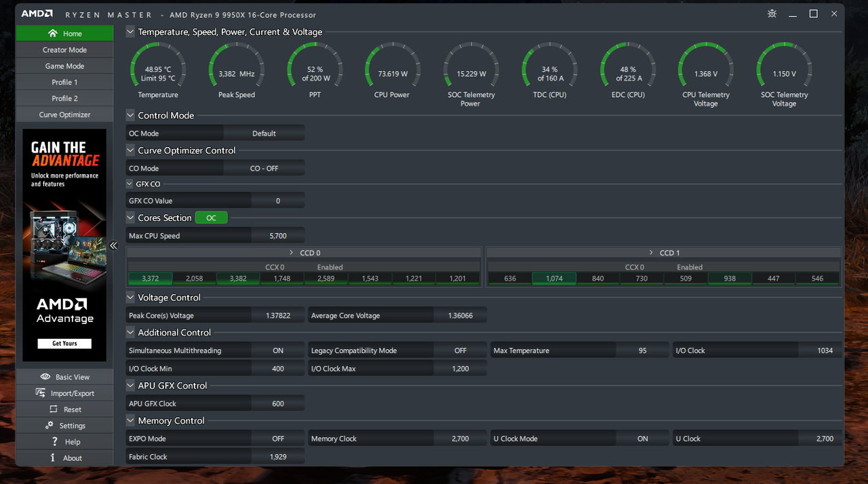Switch to Creator Mode profile

click(x=64, y=49)
